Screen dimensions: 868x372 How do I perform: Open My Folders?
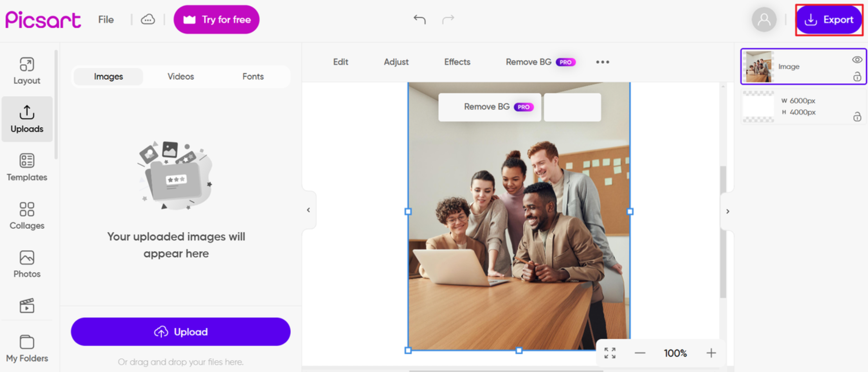pyautogui.click(x=27, y=347)
